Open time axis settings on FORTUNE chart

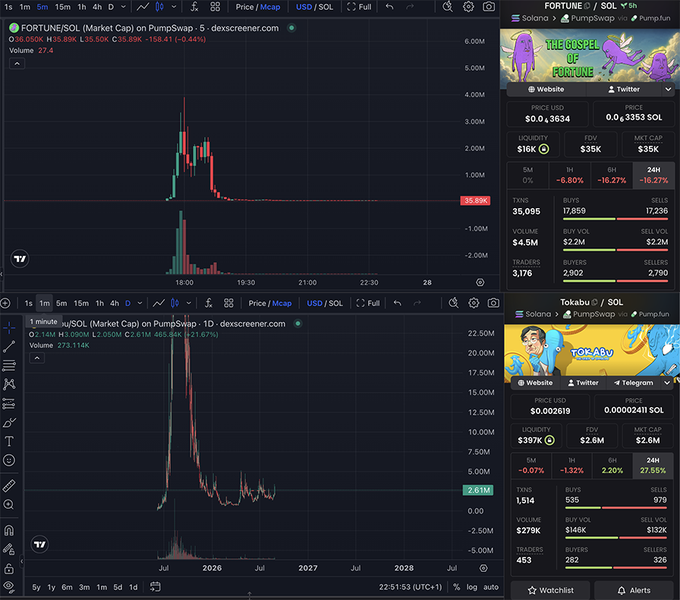point(480,282)
